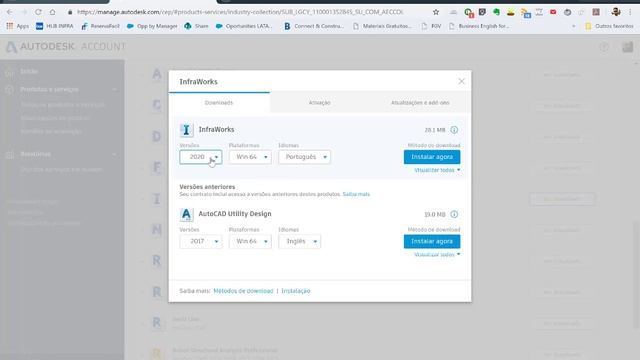The height and width of the screenshot is (360, 640).
Task: Open InfraWorks language dropdown Português
Action: pos(304,157)
